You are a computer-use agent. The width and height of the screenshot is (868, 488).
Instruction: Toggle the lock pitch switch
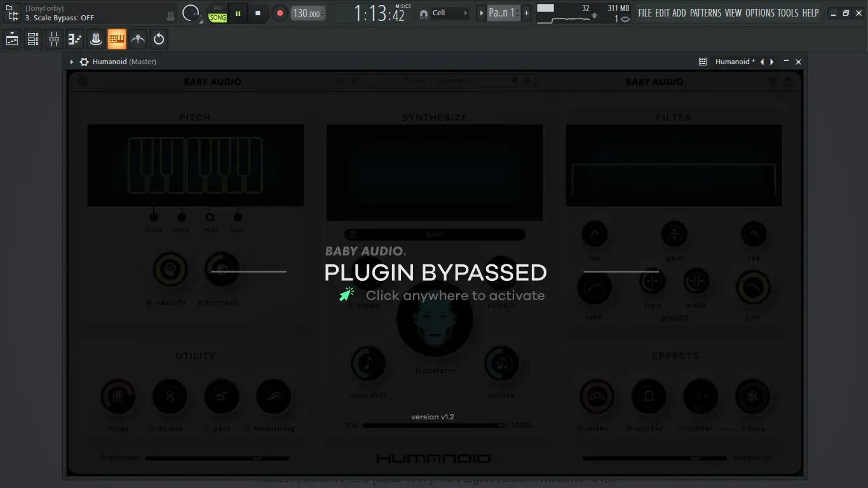[x=238, y=217]
